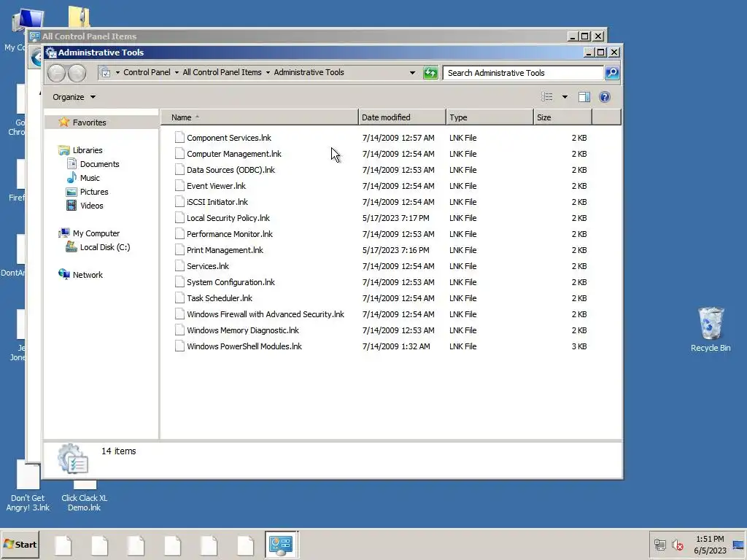Click the Change your view icon

click(x=547, y=97)
